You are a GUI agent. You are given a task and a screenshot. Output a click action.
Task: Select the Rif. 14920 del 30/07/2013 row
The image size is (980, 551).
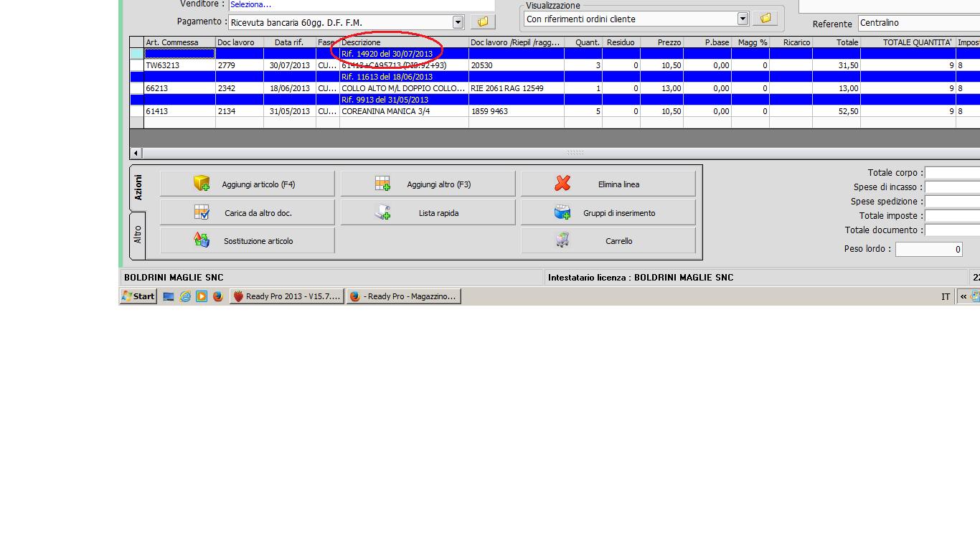(555, 54)
